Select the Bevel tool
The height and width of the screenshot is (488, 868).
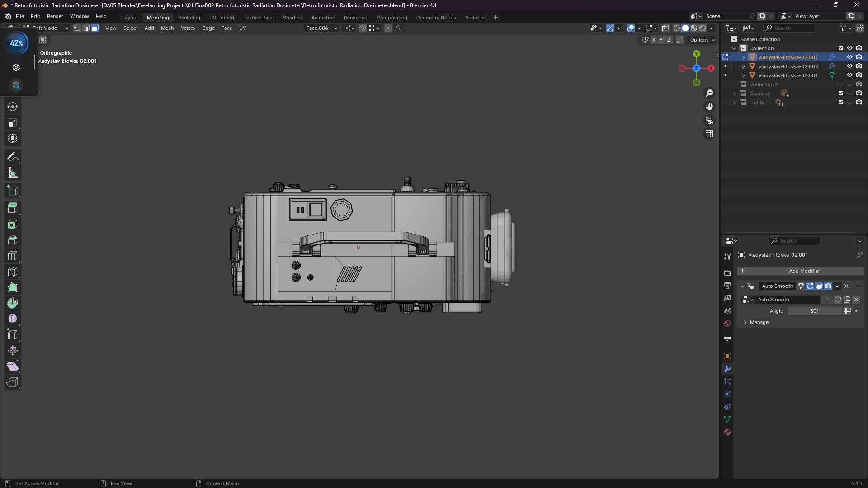[x=13, y=240]
